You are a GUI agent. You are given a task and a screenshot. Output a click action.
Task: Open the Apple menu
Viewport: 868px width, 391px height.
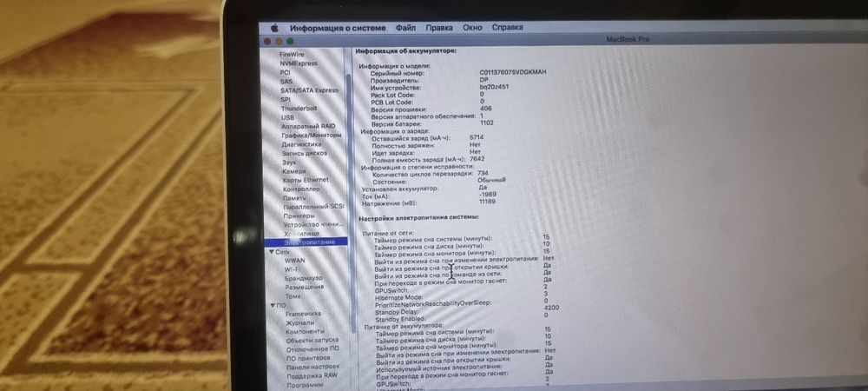[x=274, y=28]
